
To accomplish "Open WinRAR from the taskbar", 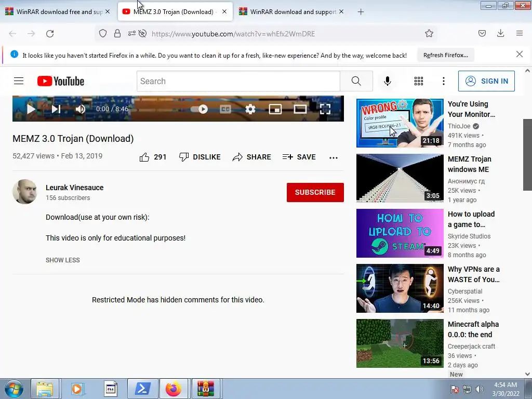I will click(x=206, y=389).
